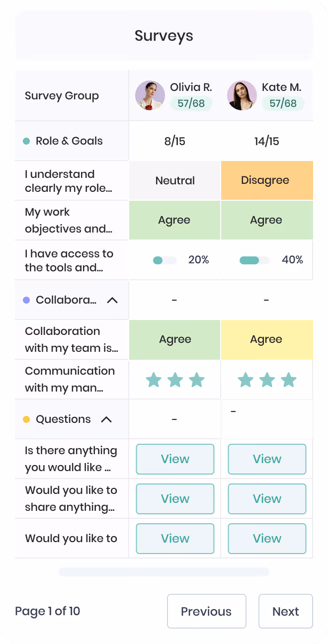Click the yellow dot beside Questions
Viewport: 328px width, 644px height.
[27, 419]
